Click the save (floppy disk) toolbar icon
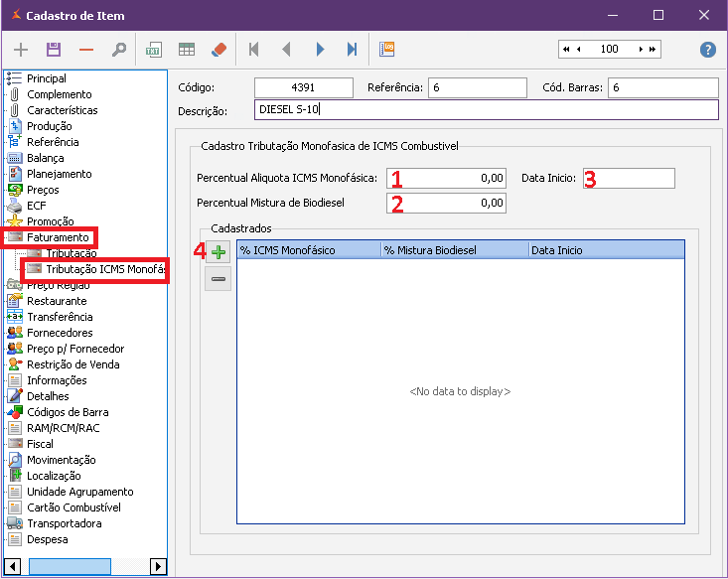 (x=54, y=50)
